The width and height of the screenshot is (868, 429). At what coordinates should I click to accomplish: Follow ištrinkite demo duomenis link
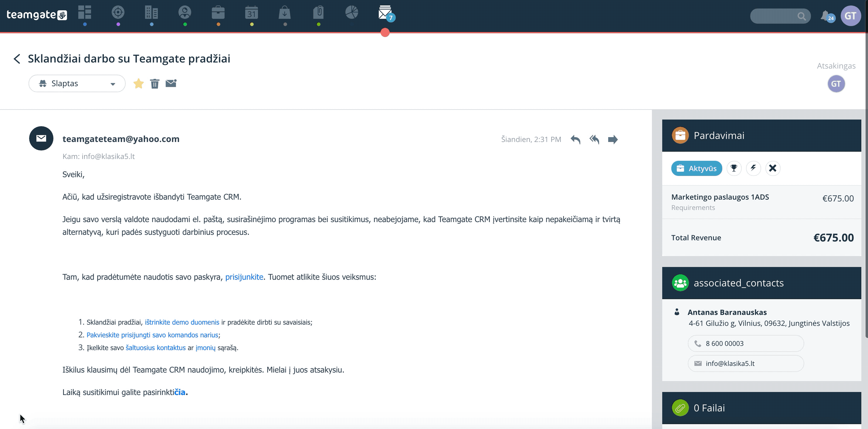coord(182,322)
